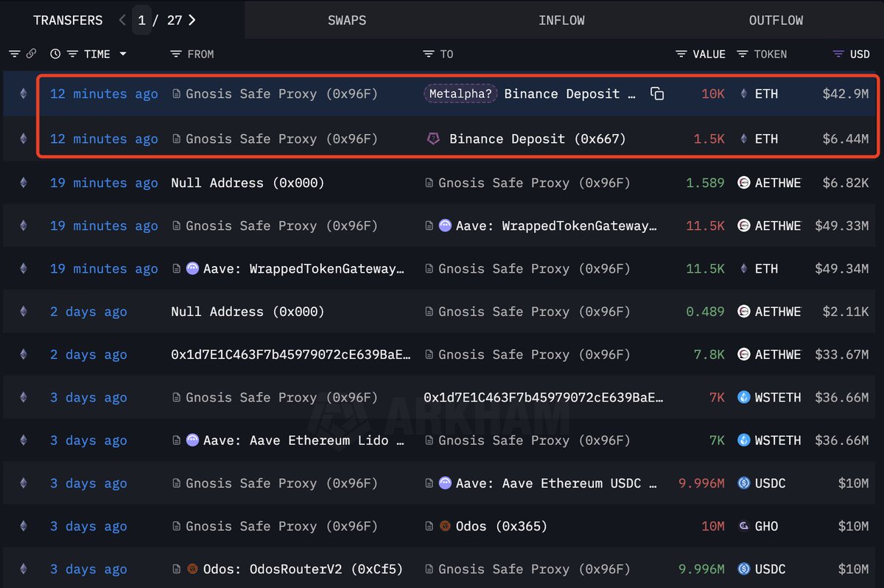Click Ethereum chain icon in 1.5K ETH row
The image size is (884, 588).
click(23, 139)
